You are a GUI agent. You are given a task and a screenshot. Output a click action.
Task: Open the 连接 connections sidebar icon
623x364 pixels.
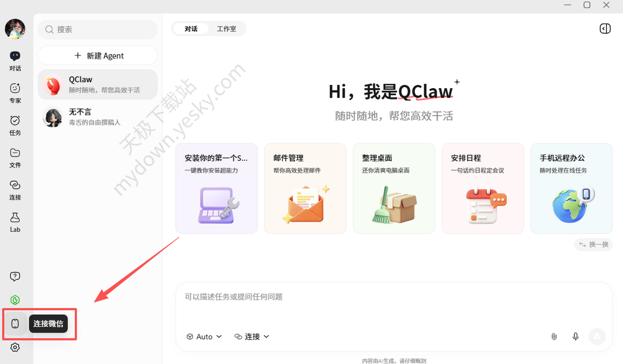point(15,185)
